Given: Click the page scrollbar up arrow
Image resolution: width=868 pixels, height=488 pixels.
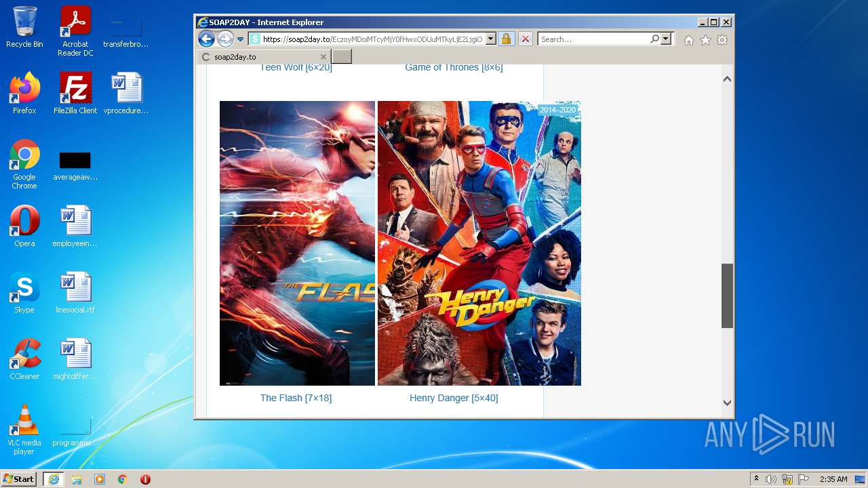Looking at the screenshot, I should (x=727, y=79).
